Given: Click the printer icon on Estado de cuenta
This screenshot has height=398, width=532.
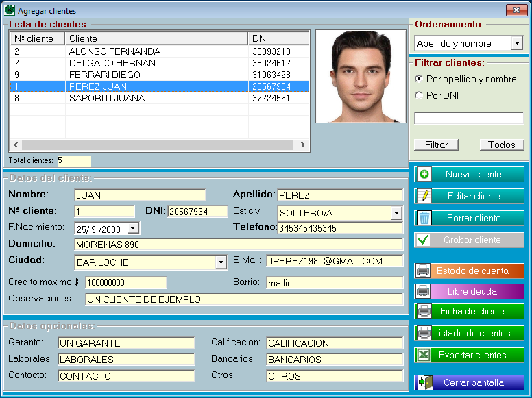Looking at the screenshot, I should click(424, 270).
